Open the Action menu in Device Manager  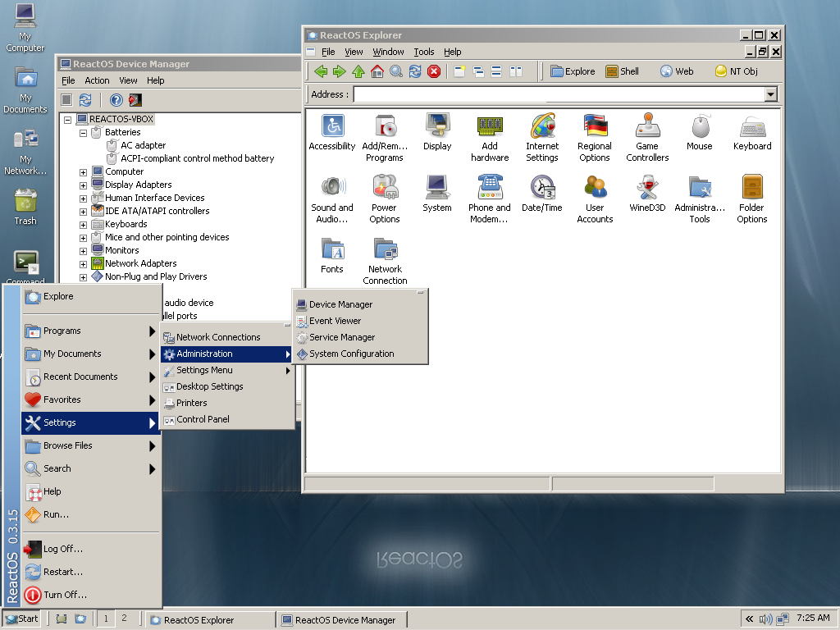(97, 80)
